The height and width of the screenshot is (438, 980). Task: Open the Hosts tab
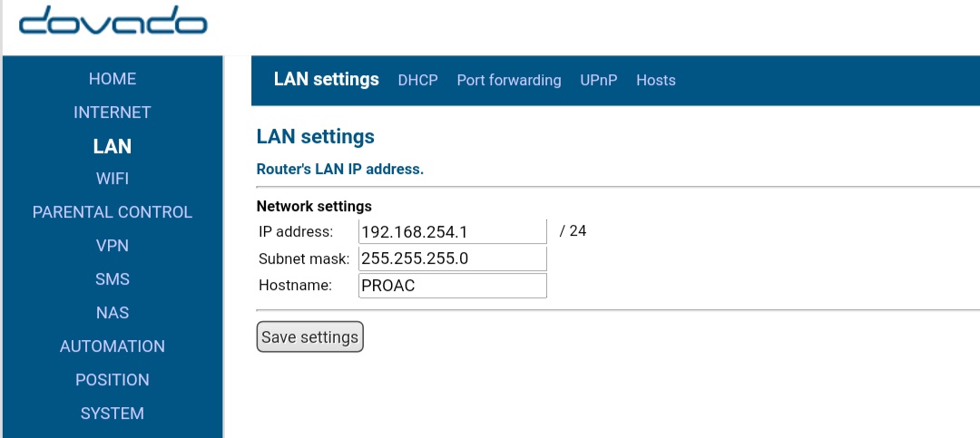[656, 81]
